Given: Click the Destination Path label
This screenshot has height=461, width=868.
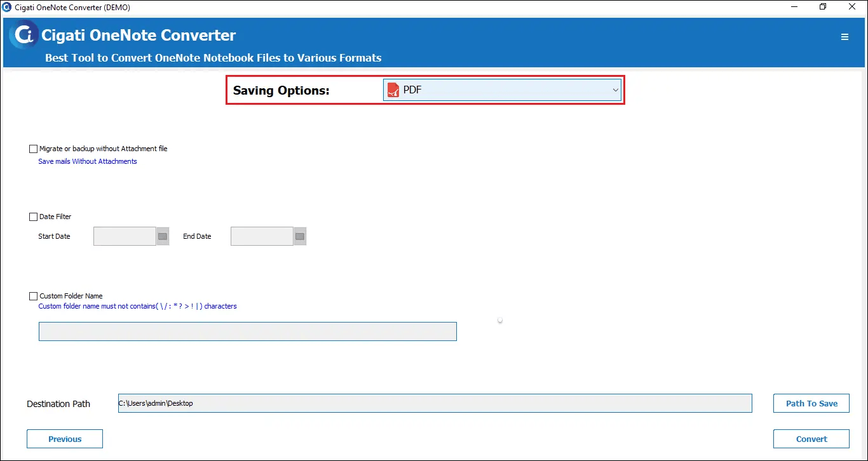Looking at the screenshot, I should (x=58, y=404).
